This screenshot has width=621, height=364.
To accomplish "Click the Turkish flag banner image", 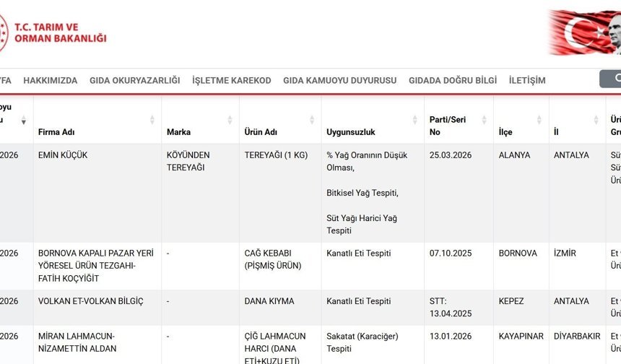I will [x=585, y=33].
